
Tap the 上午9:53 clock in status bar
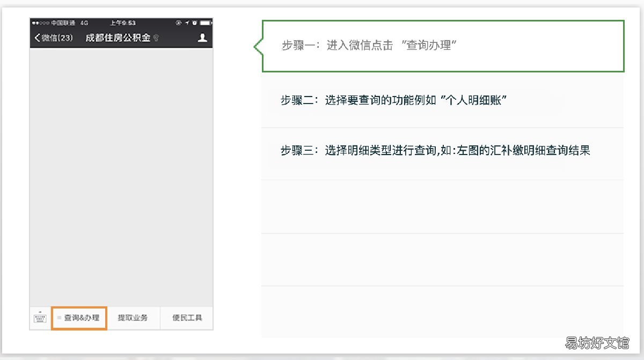(122, 23)
